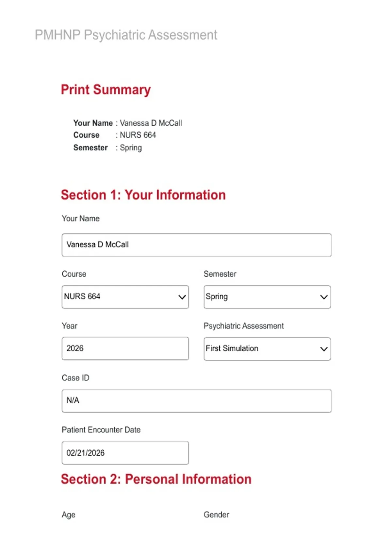Click the chevron in Psychiatric Assessment dropdown
The height and width of the screenshot is (556, 392).
pyautogui.click(x=324, y=349)
